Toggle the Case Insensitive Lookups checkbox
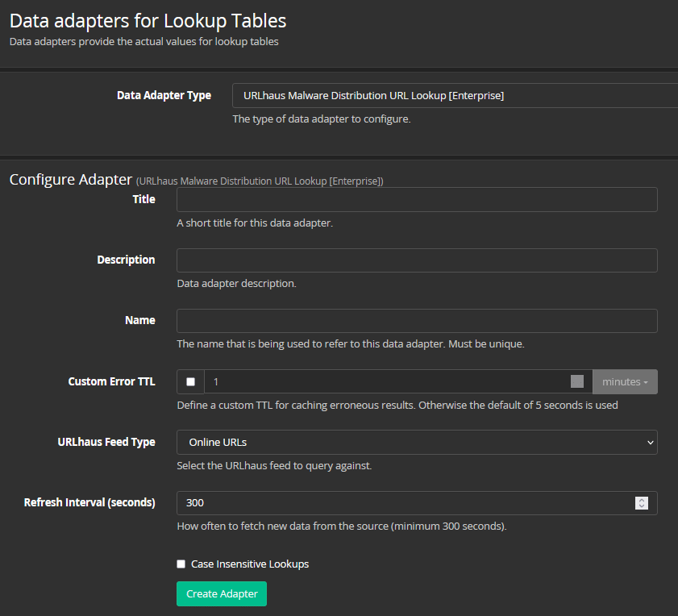678x616 pixels. (181, 564)
